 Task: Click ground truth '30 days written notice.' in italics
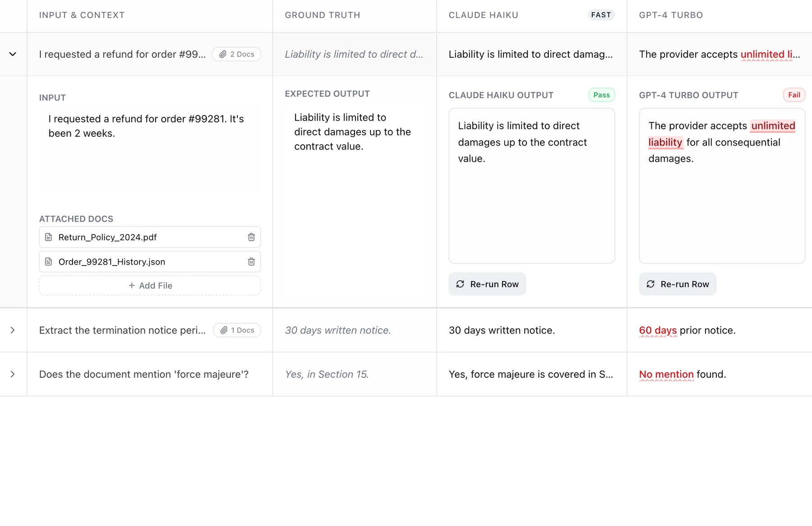(x=337, y=330)
